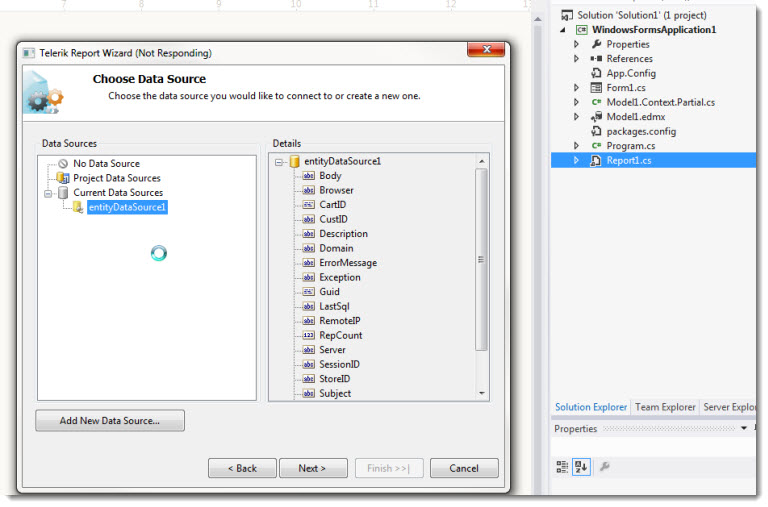Click the Details list scrollbar thumb
The width and height of the screenshot is (768, 507).
point(481,260)
